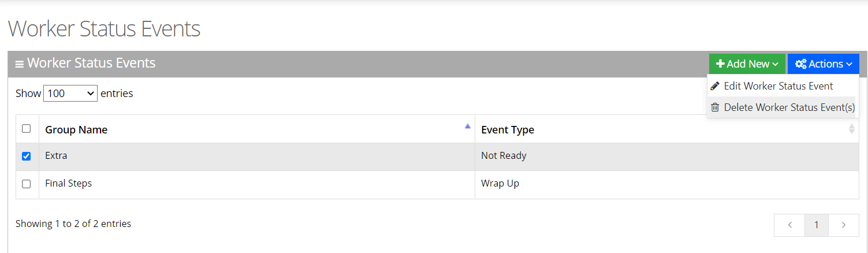Click the gears icon on Actions button
Image resolution: width=868 pixels, height=253 pixels.
(x=800, y=64)
